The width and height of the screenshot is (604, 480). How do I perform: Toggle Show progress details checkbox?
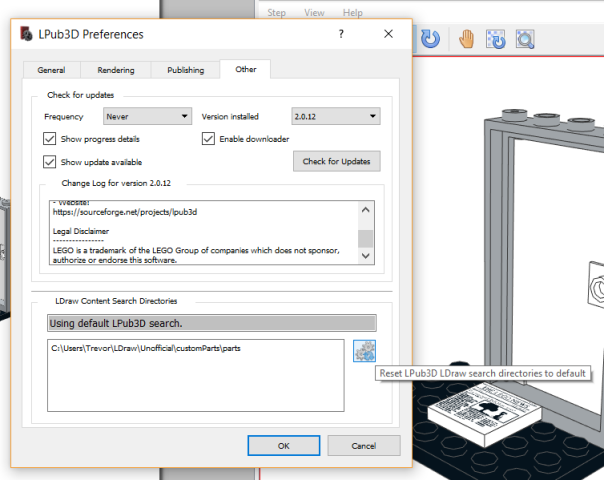click(x=49, y=139)
